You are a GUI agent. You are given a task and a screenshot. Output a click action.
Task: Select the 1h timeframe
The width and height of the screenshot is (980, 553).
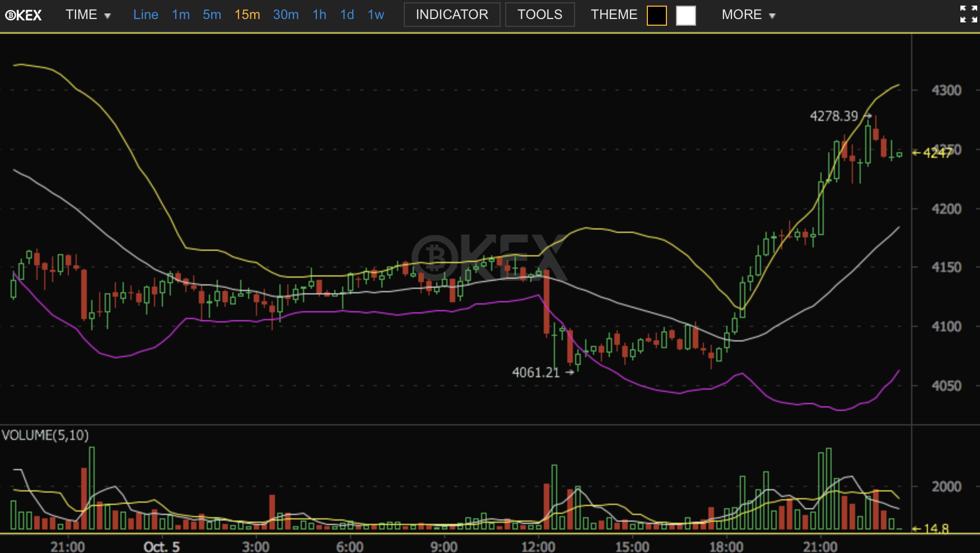[x=319, y=15]
